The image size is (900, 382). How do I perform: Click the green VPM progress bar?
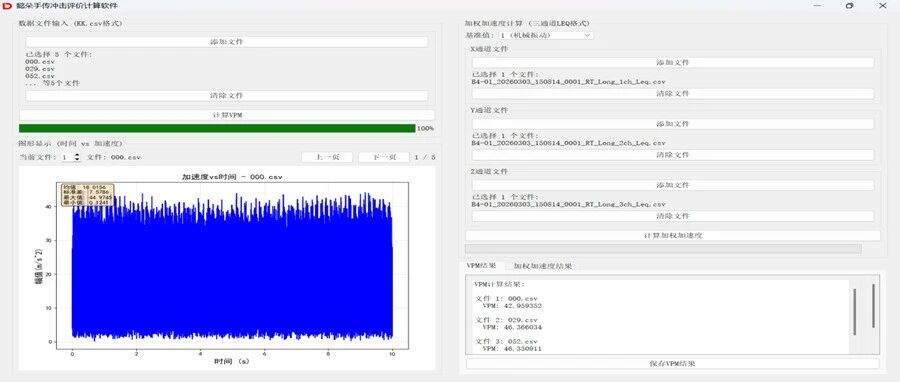coord(217,128)
